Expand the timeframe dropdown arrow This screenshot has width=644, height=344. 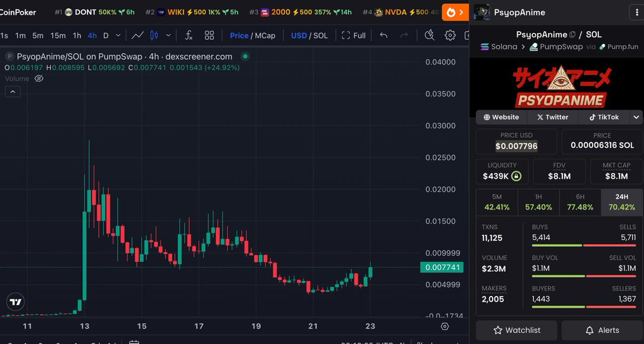click(x=118, y=35)
